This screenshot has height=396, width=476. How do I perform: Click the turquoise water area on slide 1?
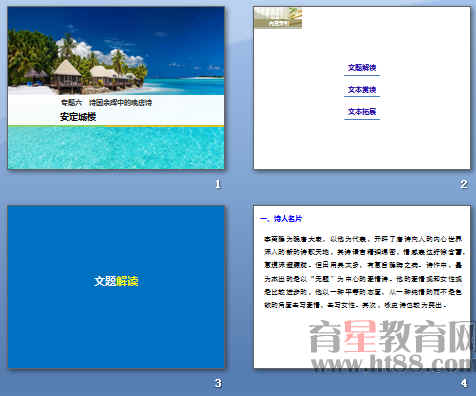[116, 148]
